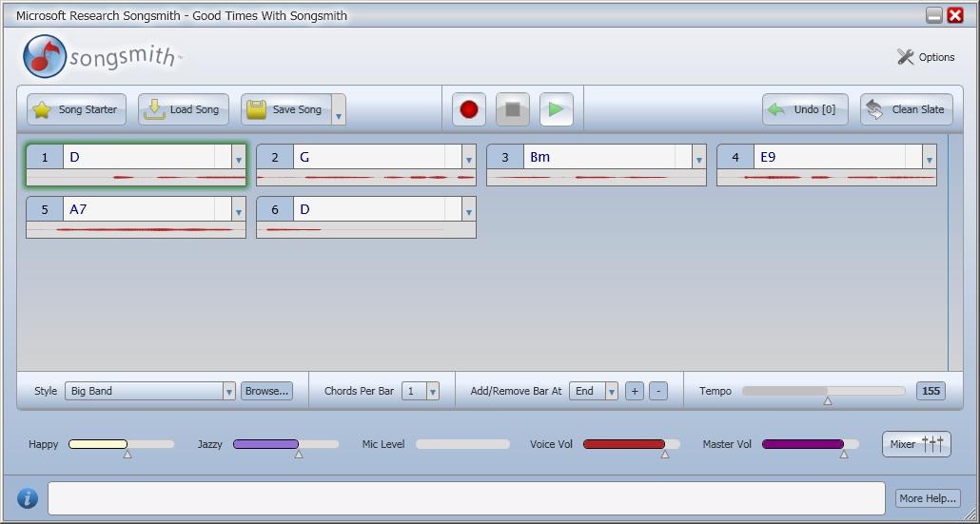Open the Style dropdown showing Big Band

pyautogui.click(x=150, y=391)
